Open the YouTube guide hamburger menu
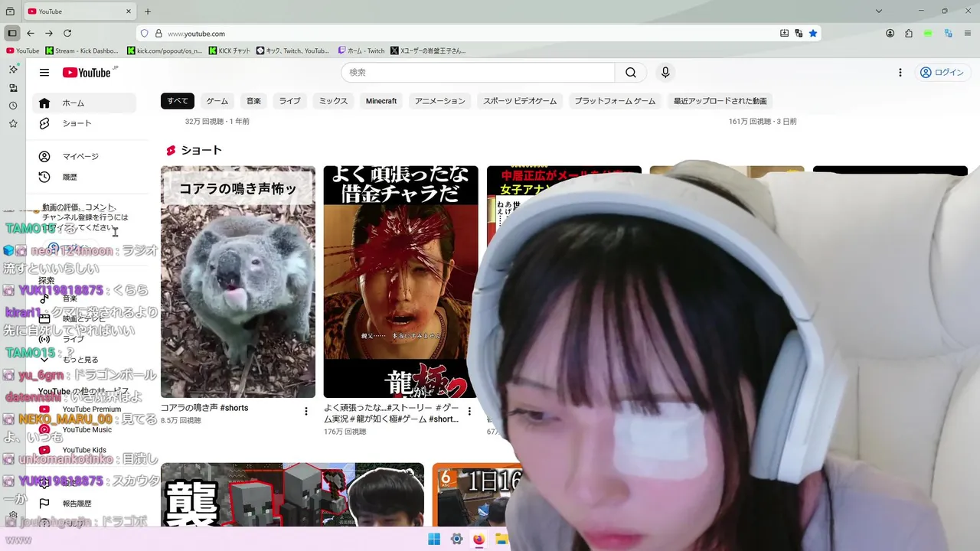Viewport: 980px width, 551px height. click(44, 73)
